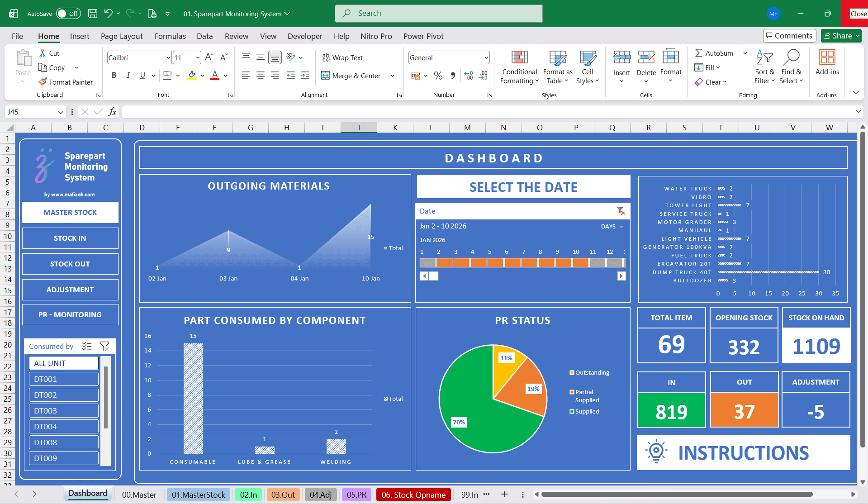
Task: Toggle bold formatting
Action: click(x=114, y=75)
